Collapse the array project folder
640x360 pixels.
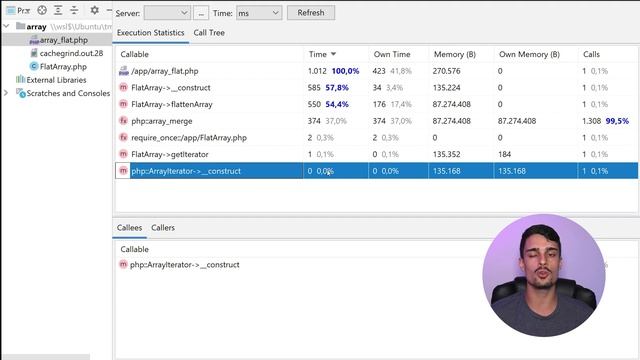(x=6, y=26)
